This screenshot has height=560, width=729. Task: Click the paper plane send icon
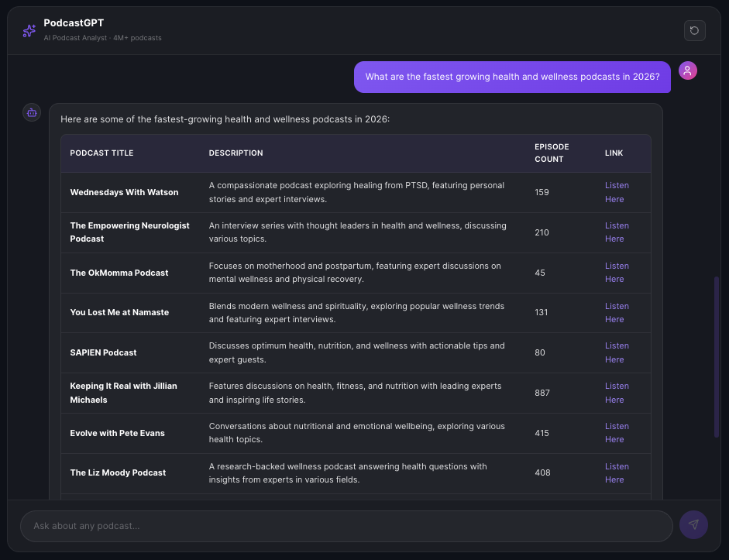tap(693, 524)
